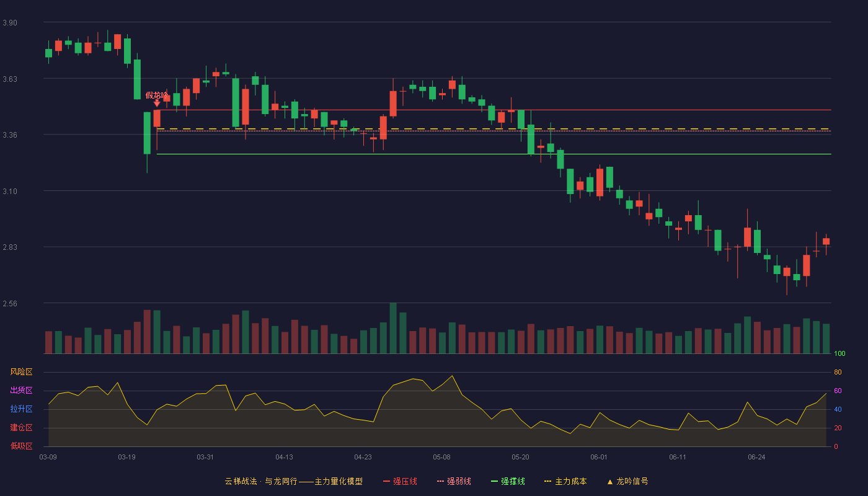868x496 pixels.
Task: Click the 3.90 price axis label
Action: (x=10, y=23)
